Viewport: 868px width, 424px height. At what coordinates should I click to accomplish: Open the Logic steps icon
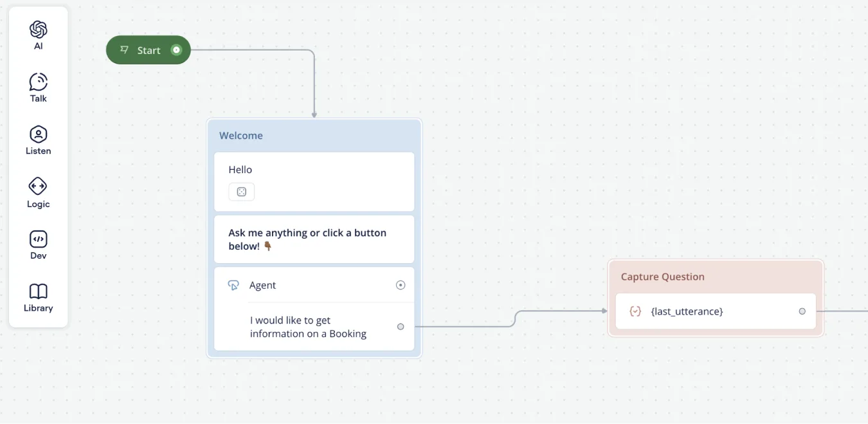pyautogui.click(x=38, y=187)
